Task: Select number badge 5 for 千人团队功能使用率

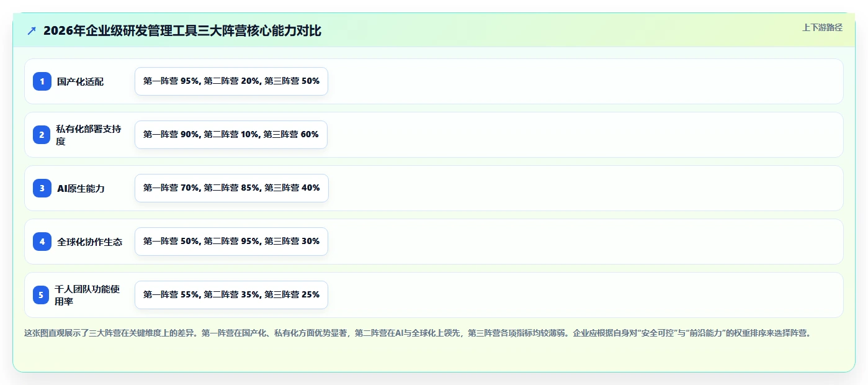Action: click(x=42, y=295)
